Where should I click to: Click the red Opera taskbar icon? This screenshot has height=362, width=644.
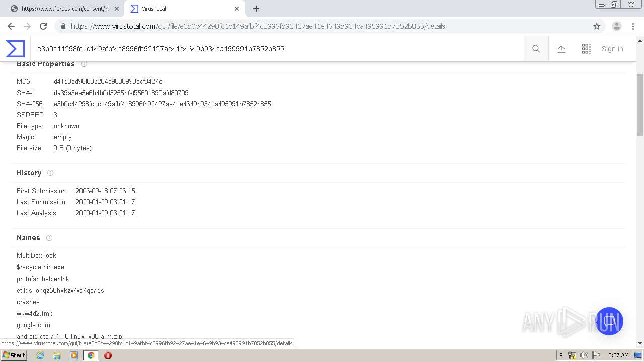(x=108, y=355)
